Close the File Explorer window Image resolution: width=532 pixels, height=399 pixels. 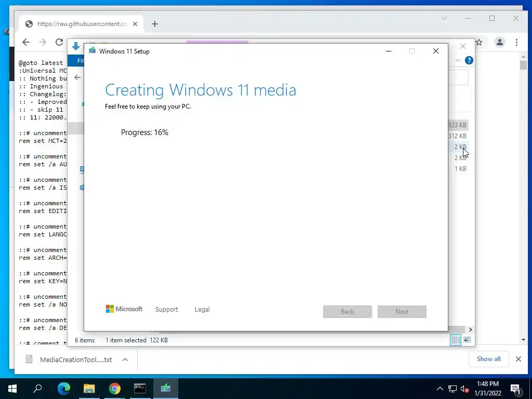click(463, 46)
